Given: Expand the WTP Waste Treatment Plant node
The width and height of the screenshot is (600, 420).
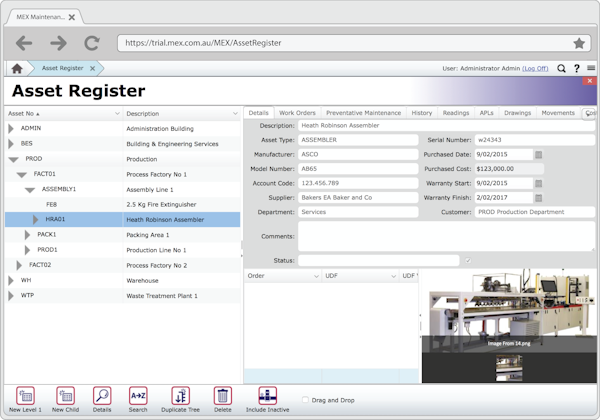Looking at the screenshot, I should (11, 296).
